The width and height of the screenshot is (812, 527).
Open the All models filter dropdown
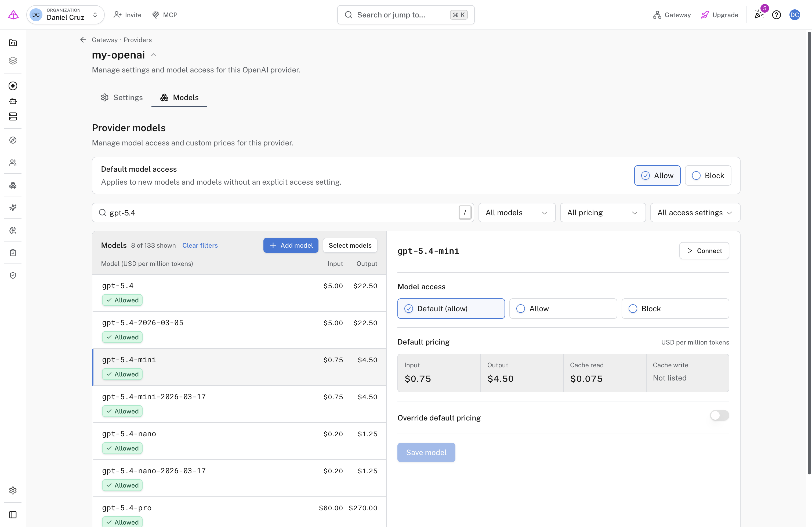tap(517, 213)
